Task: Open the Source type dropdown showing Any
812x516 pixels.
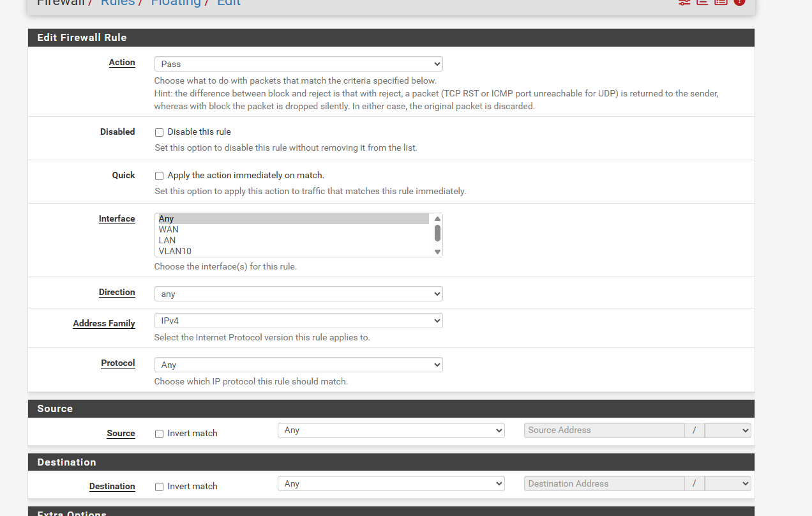Action: point(391,430)
